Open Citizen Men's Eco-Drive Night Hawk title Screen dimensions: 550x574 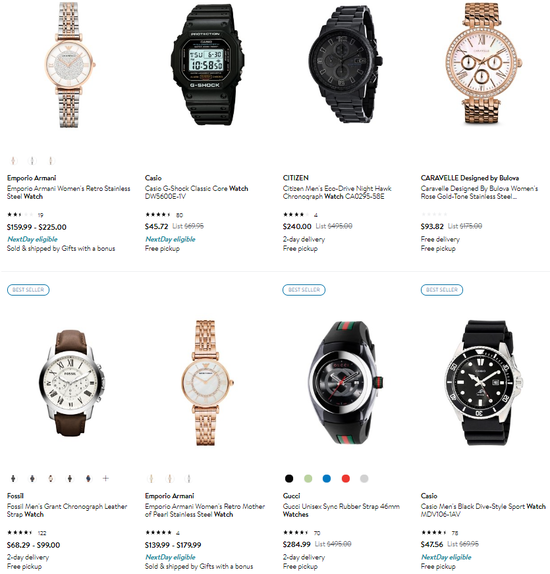337,192
